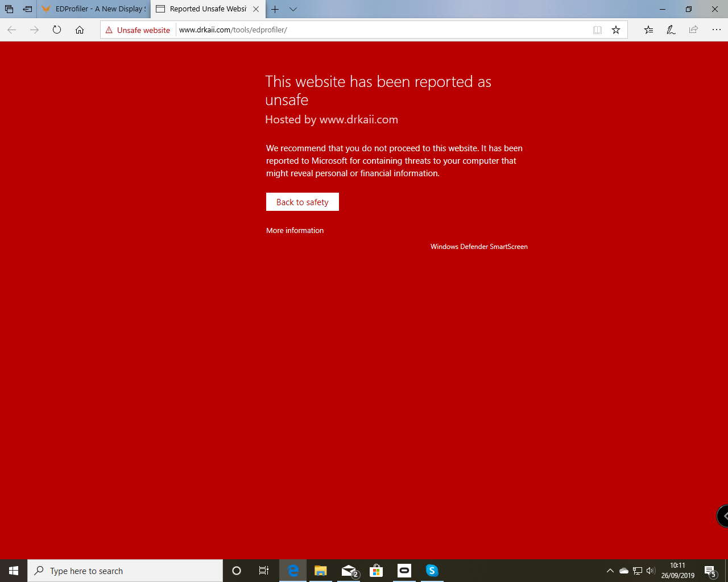Screen dimensions: 728x582
Task: Open the Action Center notifications icon
Action: tap(710, 571)
